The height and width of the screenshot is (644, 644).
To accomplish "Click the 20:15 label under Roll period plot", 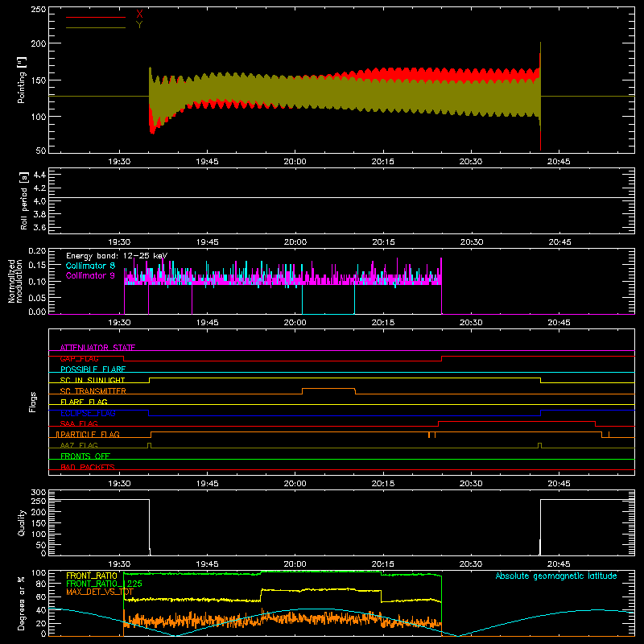I will (x=383, y=242).
